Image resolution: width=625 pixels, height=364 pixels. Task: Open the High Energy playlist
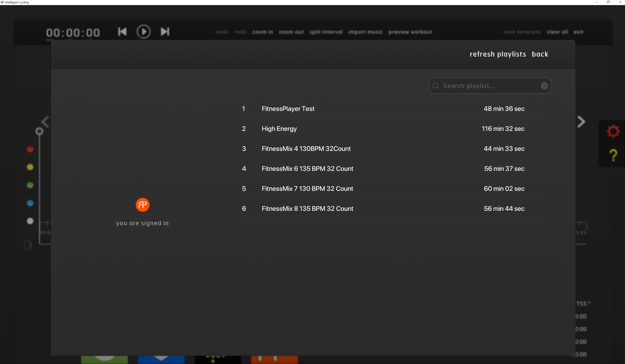tap(279, 129)
